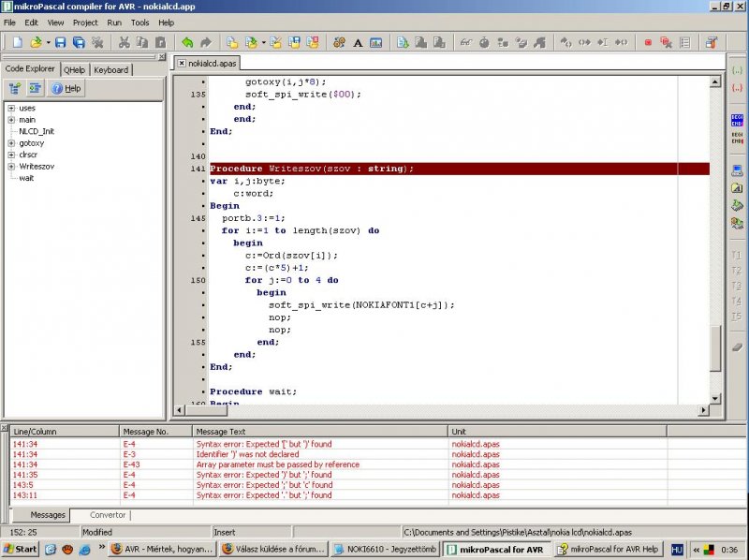Viewport: 749px width, 560px height.
Task: Expand the 'gotoxy' node in Code Explorer
Action: pyautogui.click(x=11, y=143)
